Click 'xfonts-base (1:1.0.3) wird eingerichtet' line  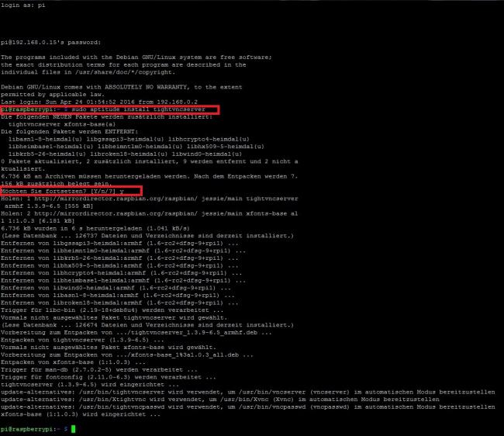(81, 414)
